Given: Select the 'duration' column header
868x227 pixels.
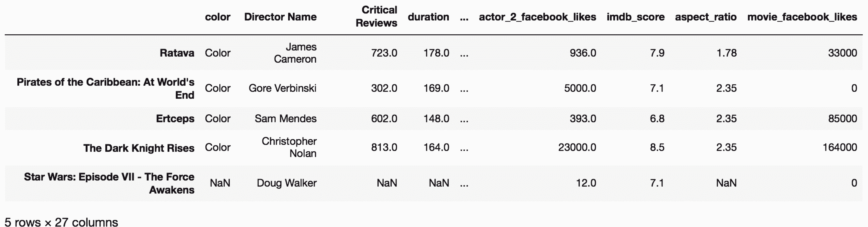Looking at the screenshot, I should point(428,17).
